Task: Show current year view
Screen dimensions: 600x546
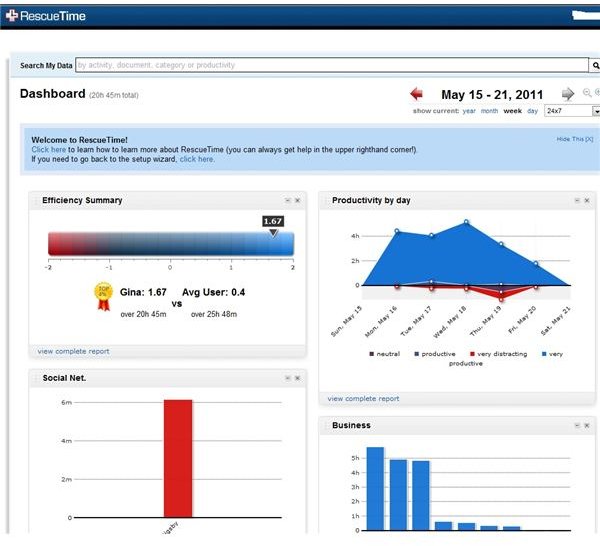Action: 469,111
